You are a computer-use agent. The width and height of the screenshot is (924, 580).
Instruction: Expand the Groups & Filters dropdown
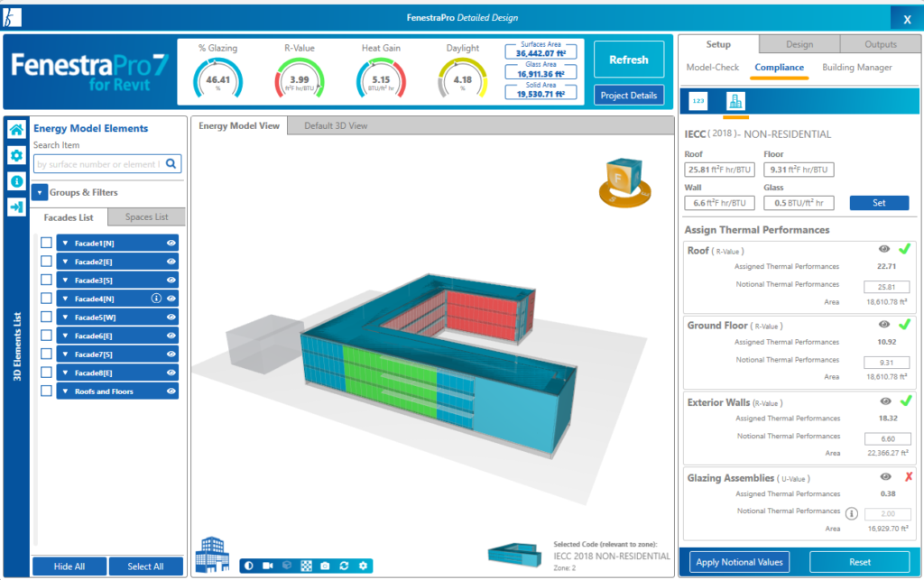click(x=40, y=192)
